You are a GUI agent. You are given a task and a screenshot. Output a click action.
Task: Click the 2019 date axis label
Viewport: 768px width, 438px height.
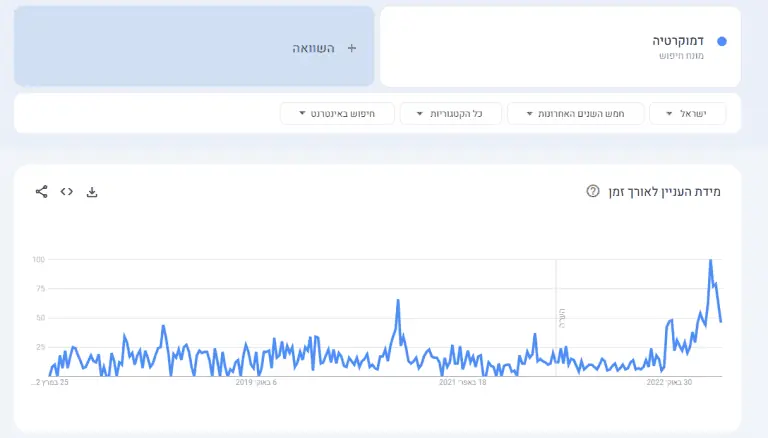256,382
